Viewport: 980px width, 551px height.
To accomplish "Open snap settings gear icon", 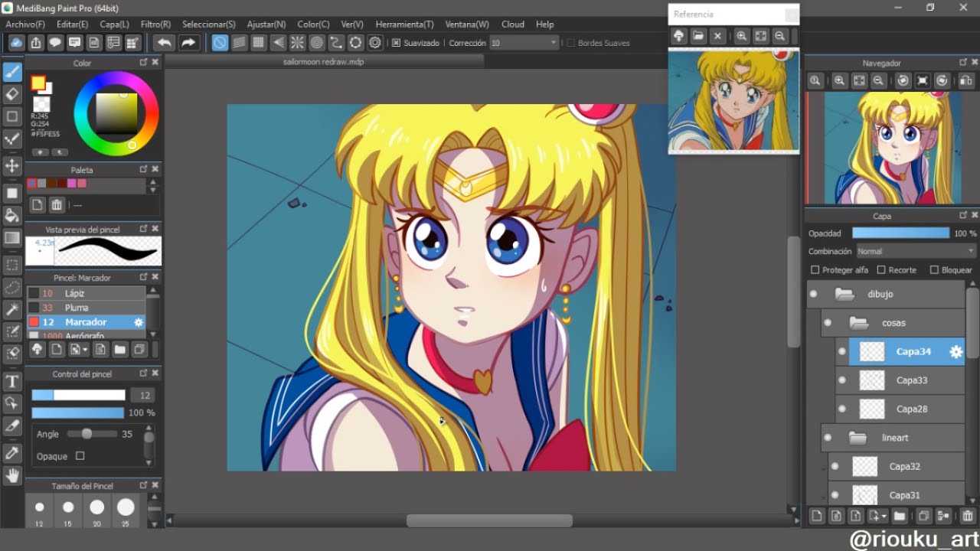I will tap(375, 43).
